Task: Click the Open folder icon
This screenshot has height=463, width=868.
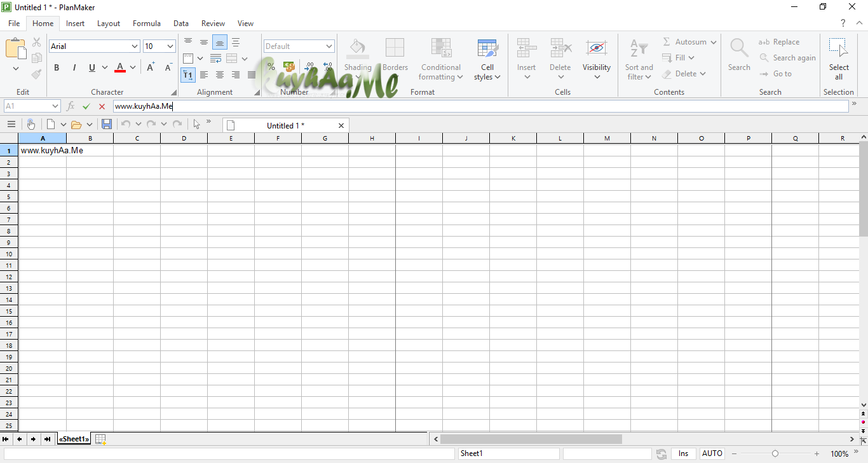Action: (76, 125)
